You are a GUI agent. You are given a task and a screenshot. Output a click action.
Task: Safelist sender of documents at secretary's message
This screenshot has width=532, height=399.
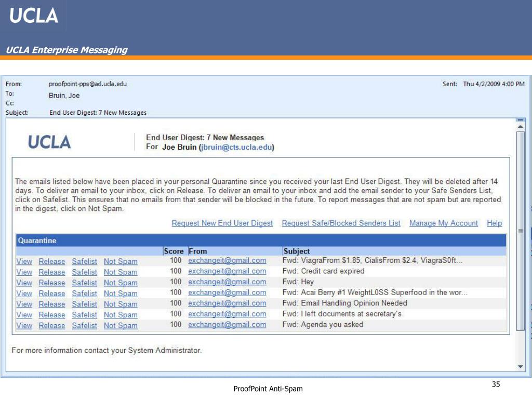84,315
